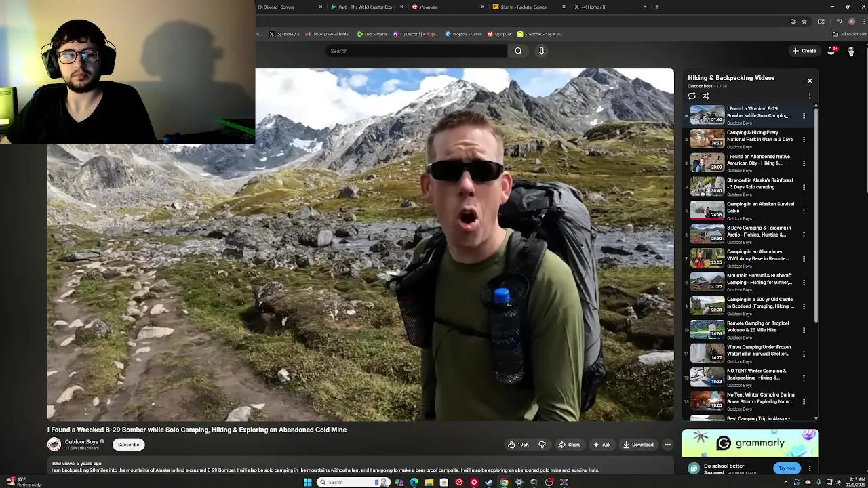Open YouTube notifications bell

click(x=831, y=51)
